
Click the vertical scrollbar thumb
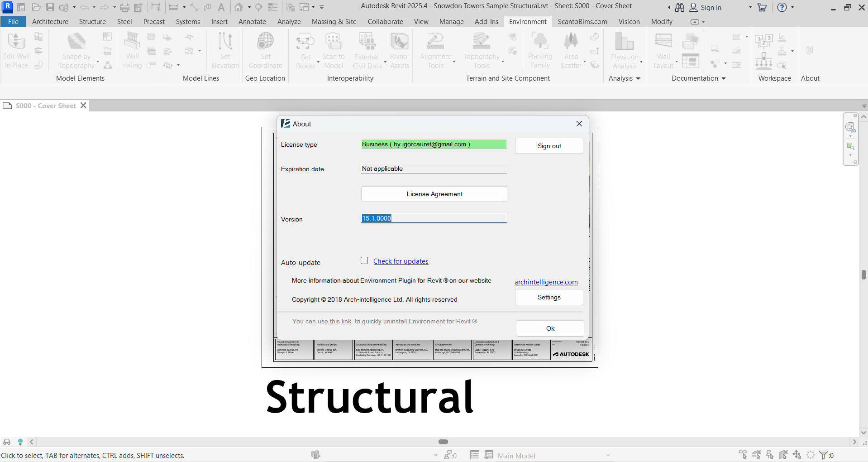(863, 274)
